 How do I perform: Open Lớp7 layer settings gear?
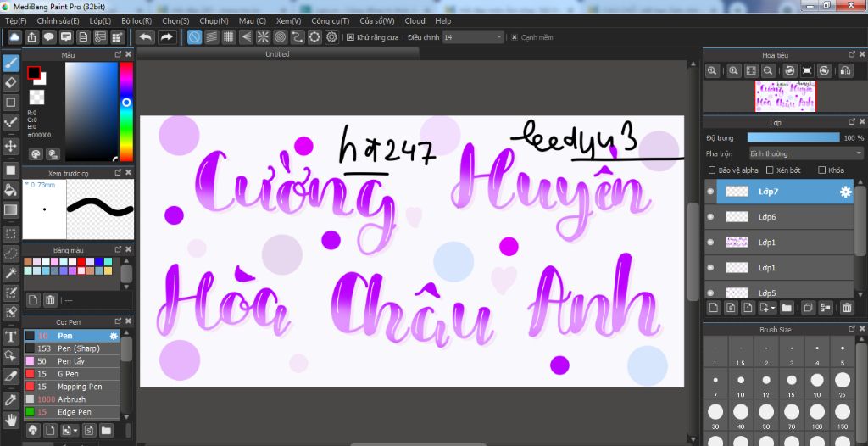[x=845, y=192]
